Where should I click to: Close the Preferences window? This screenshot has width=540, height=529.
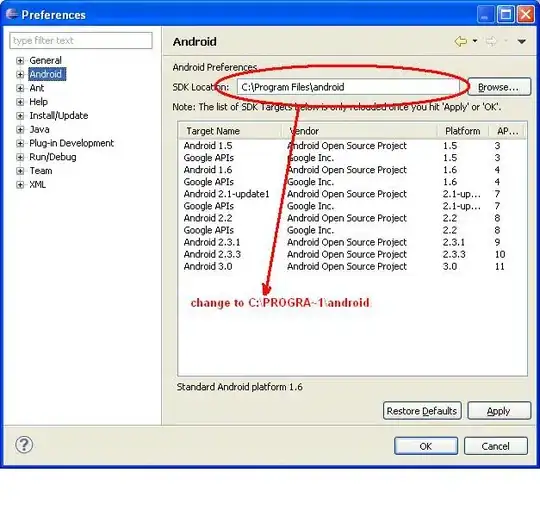coord(526,15)
